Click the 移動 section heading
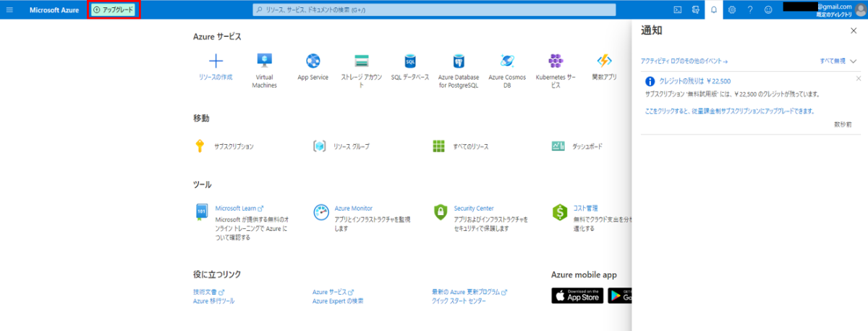 tap(201, 118)
